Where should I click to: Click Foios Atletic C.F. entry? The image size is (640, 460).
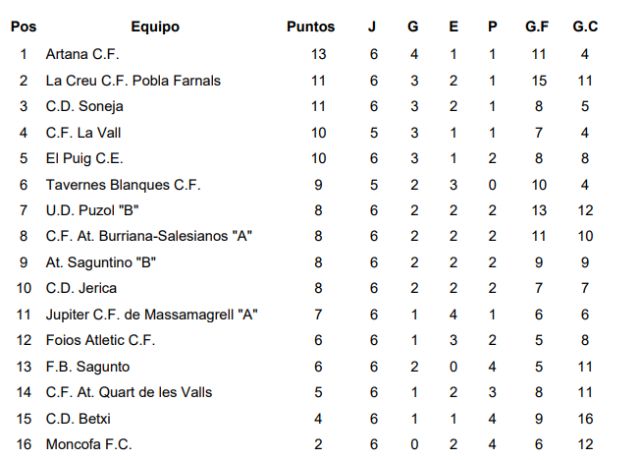tap(100, 340)
